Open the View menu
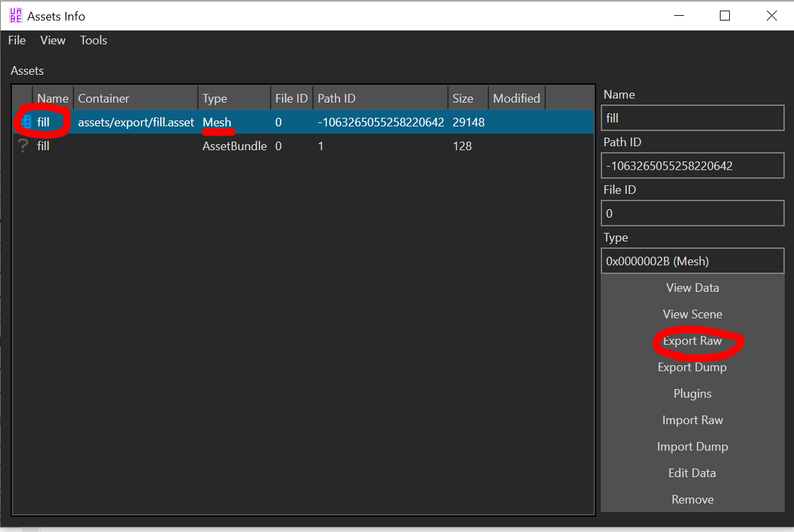This screenshot has height=532, width=794. pyautogui.click(x=53, y=40)
